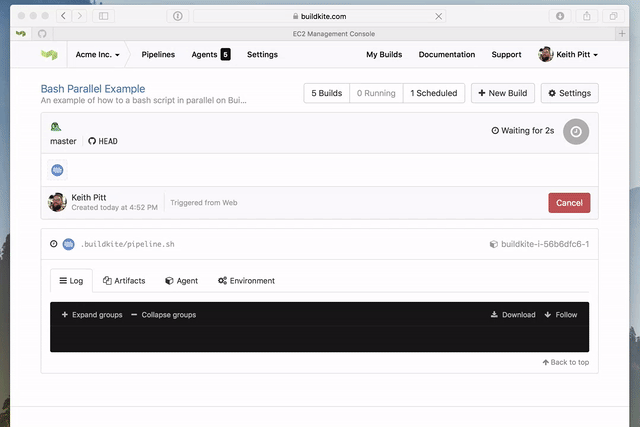This screenshot has width=640, height=427.
Task: Open the Acme Inc. organization dropdown
Action: pos(98,54)
